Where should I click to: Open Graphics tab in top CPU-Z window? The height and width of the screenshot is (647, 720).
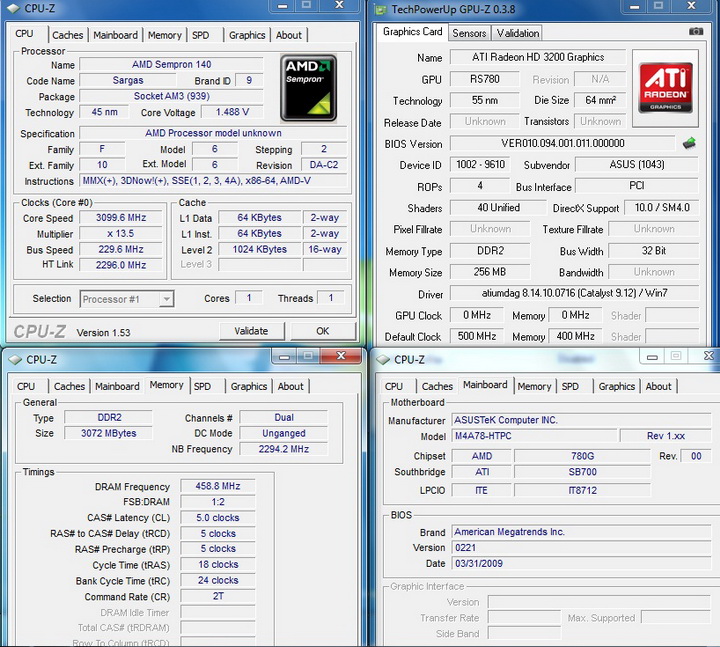tap(247, 35)
